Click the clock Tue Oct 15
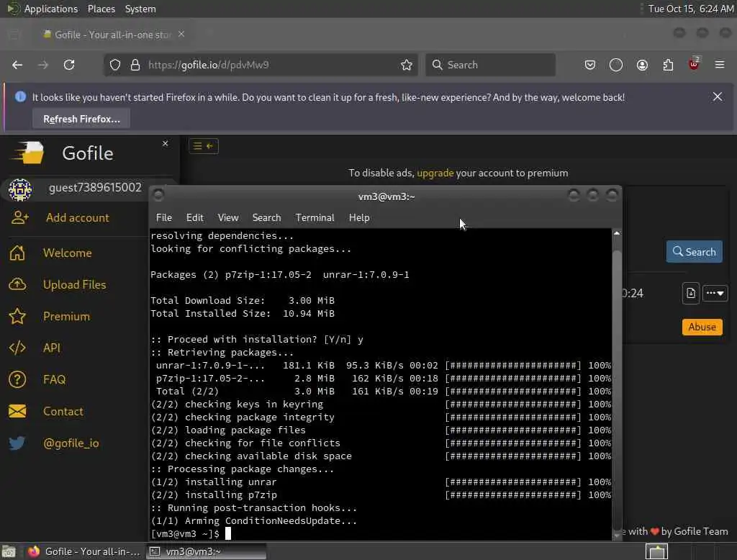Image resolution: width=737 pixels, height=560 pixels. pos(691,9)
